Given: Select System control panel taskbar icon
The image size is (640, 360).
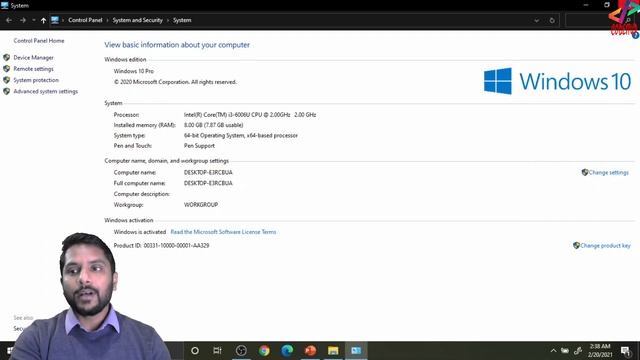Looking at the screenshot, I should [x=356, y=351].
